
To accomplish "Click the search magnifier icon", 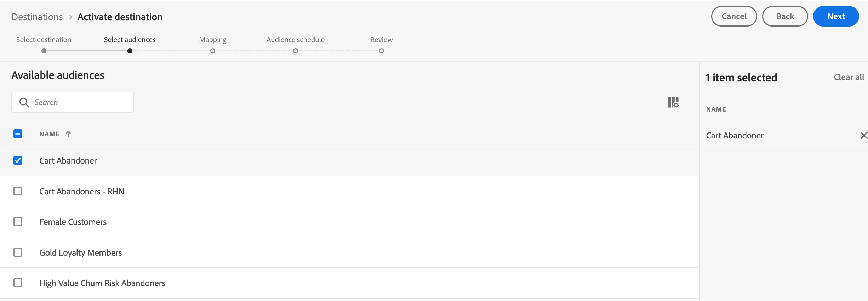I will (24, 102).
